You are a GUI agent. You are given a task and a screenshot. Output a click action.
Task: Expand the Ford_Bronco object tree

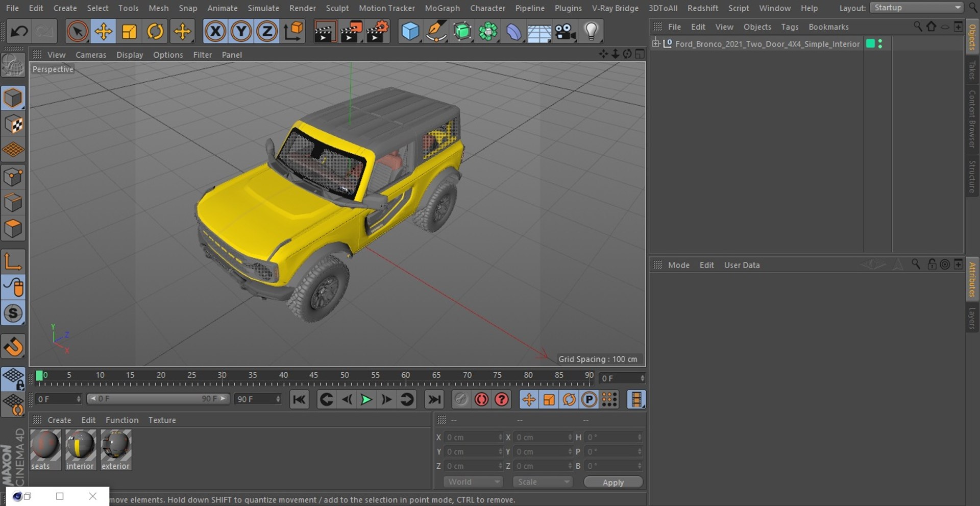pos(656,44)
